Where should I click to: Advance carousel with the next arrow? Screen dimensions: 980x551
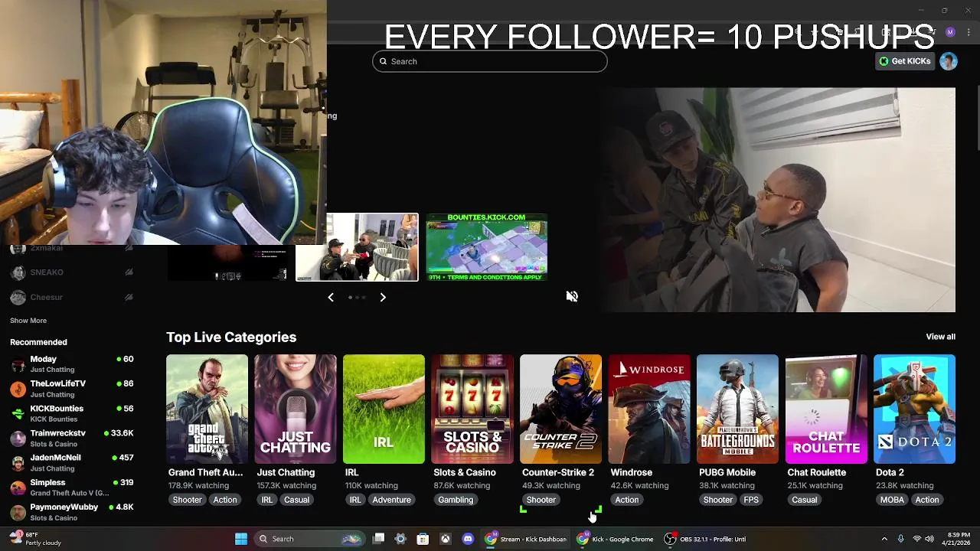[383, 297]
